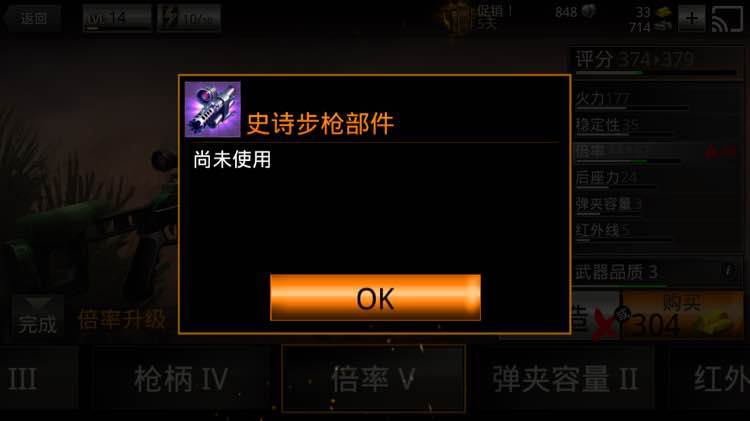750x421 pixels.
Task: Tap the screen cast icon
Action: 727,19
